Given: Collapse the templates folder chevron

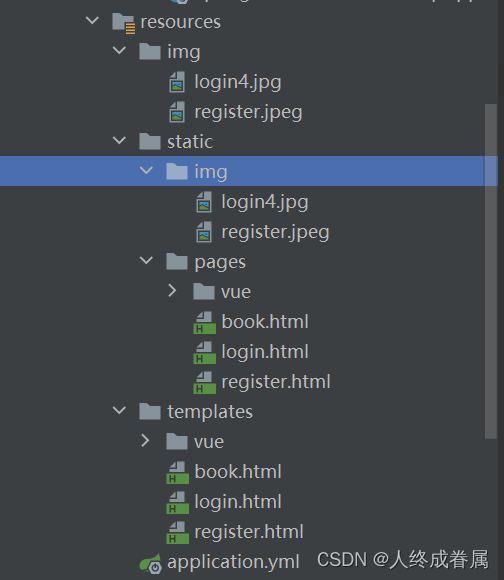Looking at the screenshot, I should (x=119, y=410).
